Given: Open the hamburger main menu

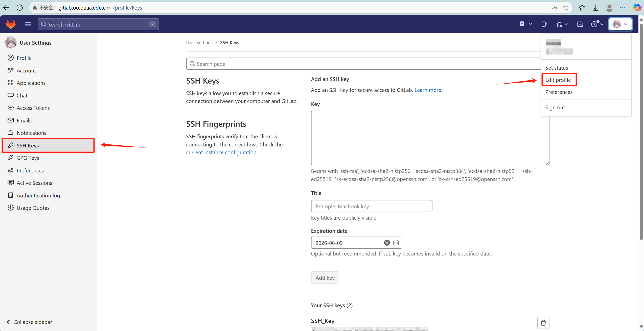Looking at the screenshot, I should coord(28,24).
